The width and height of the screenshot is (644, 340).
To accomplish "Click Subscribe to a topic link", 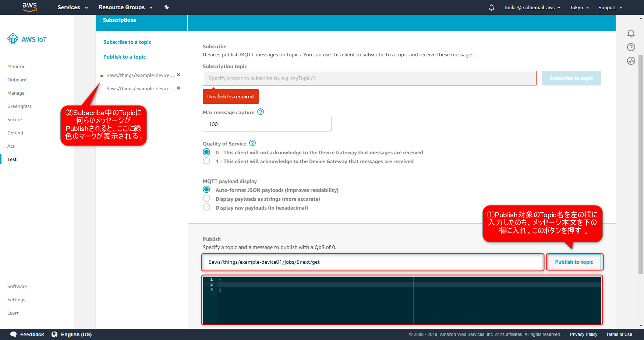I will [x=127, y=42].
